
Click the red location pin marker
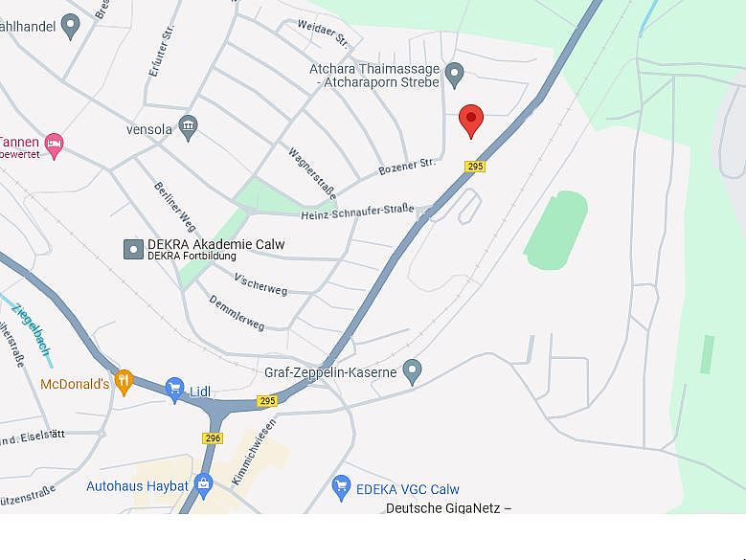click(x=471, y=121)
